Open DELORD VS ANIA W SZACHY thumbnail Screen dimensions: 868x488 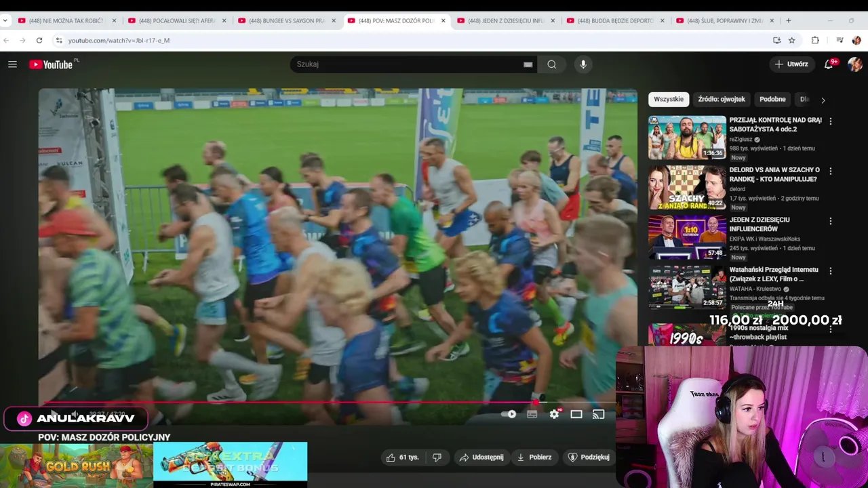tap(687, 188)
